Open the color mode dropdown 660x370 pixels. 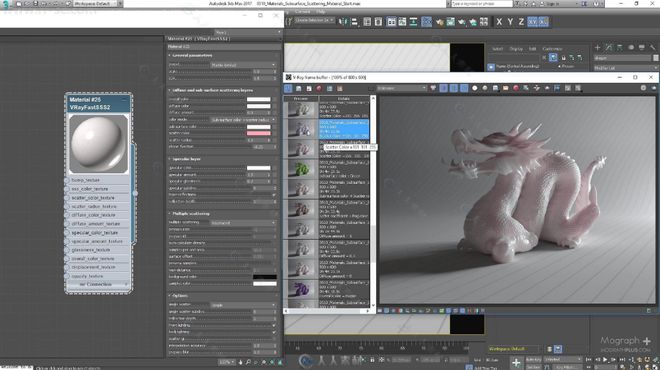pos(243,120)
